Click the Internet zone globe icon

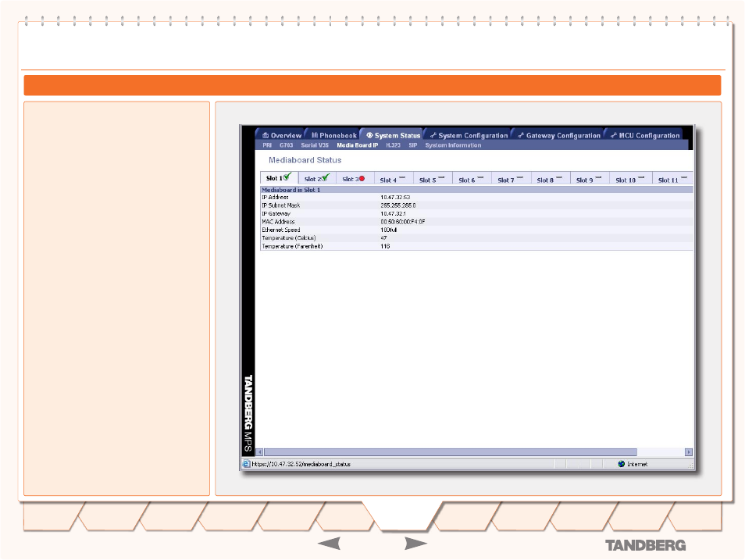click(621, 464)
